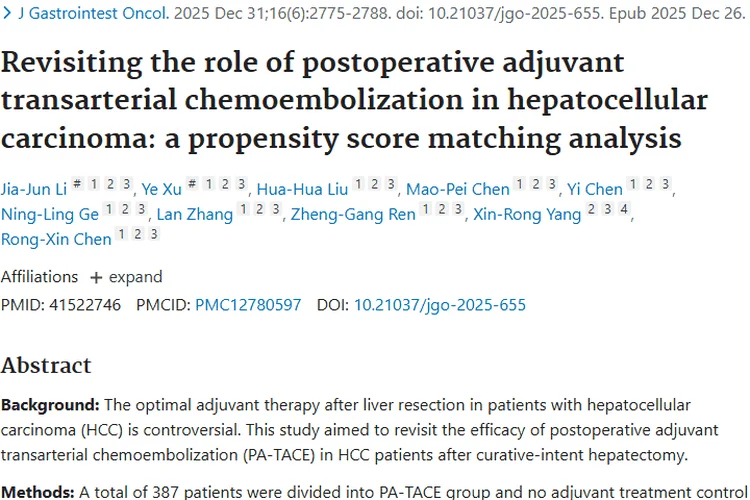Click the plus icon beside Affiliations expand

(x=96, y=277)
